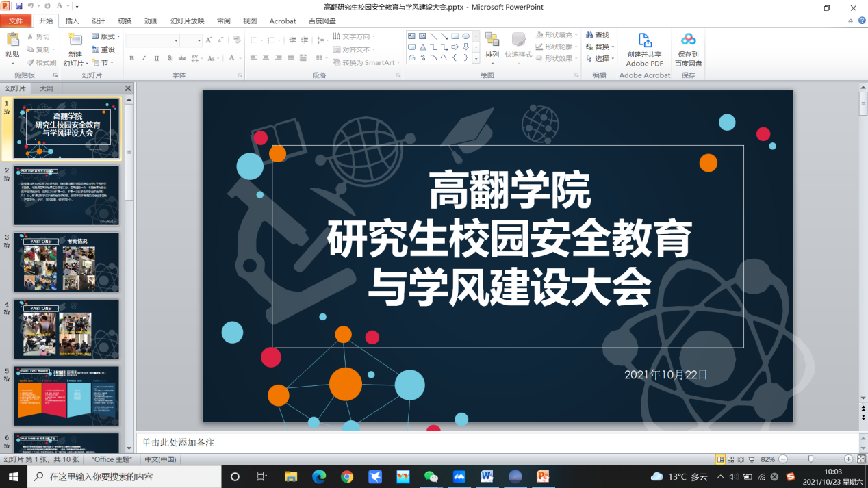The height and width of the screenshot is (488, 868).
Task: Switch to the Outline (大纲) pane tab
Action: click(x=47, y=88)
